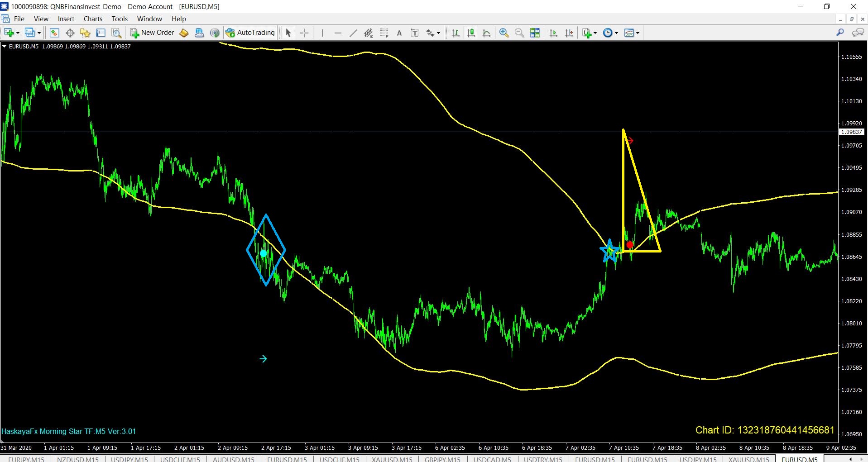
Task: Open the View menu
Action: (41, 19)
